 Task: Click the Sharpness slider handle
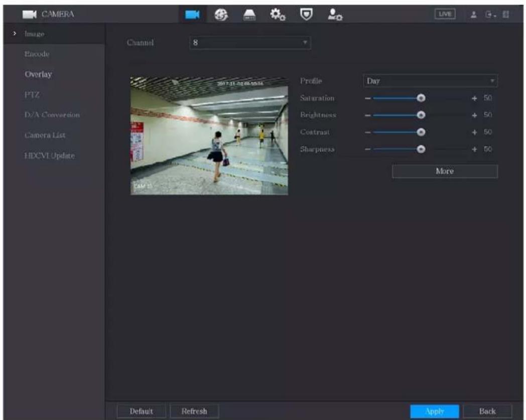pyautogui.click(x=421, y=149)
